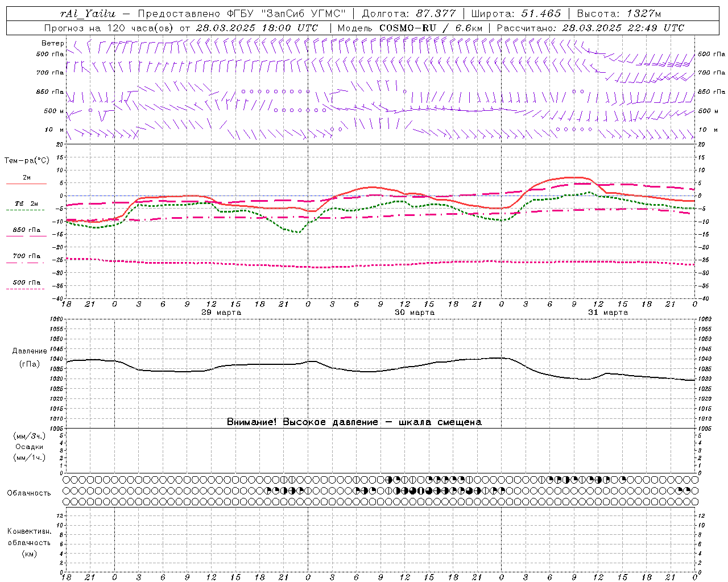Click the Td 2м dew point legend entry
This screenshot has height=582, width=728.
(x=27, y=203)
